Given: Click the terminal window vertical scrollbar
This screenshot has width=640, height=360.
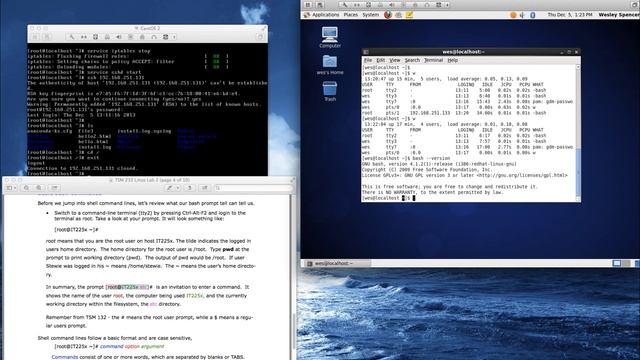Looking at the screenshot, I should [x=578, y=133].
